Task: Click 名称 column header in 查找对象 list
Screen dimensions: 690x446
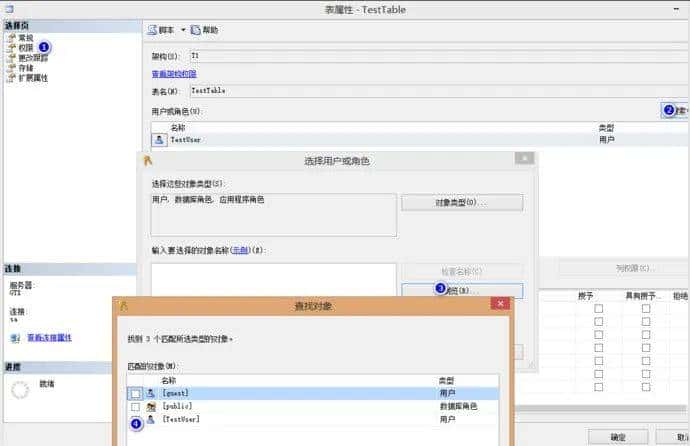Action: click(169, 380)
